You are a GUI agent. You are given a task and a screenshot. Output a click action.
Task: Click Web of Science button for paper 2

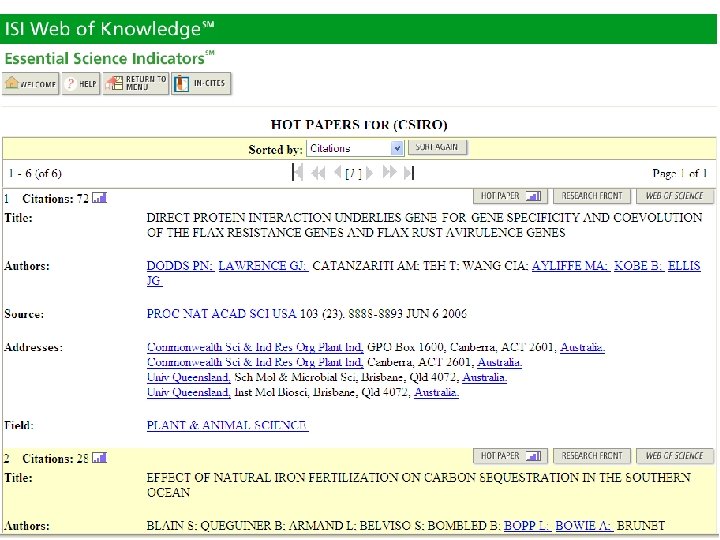pyautogui.click(x=675, y=456)
